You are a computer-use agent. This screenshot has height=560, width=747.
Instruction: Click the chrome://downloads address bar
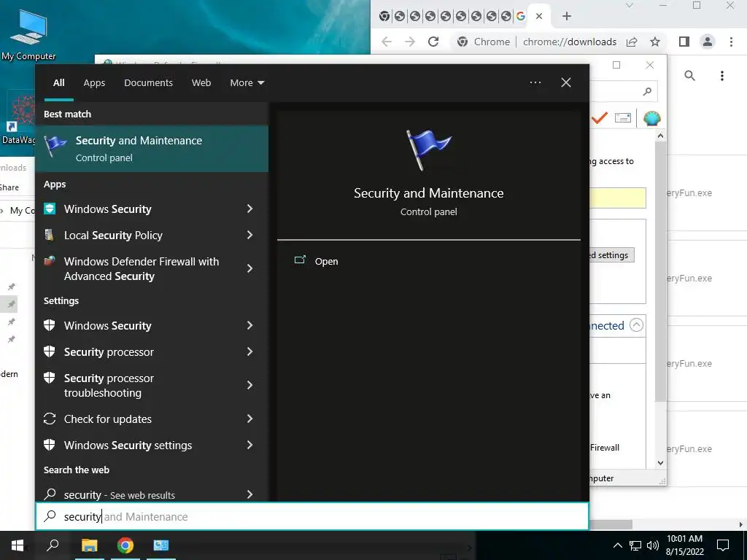(569, 42)
